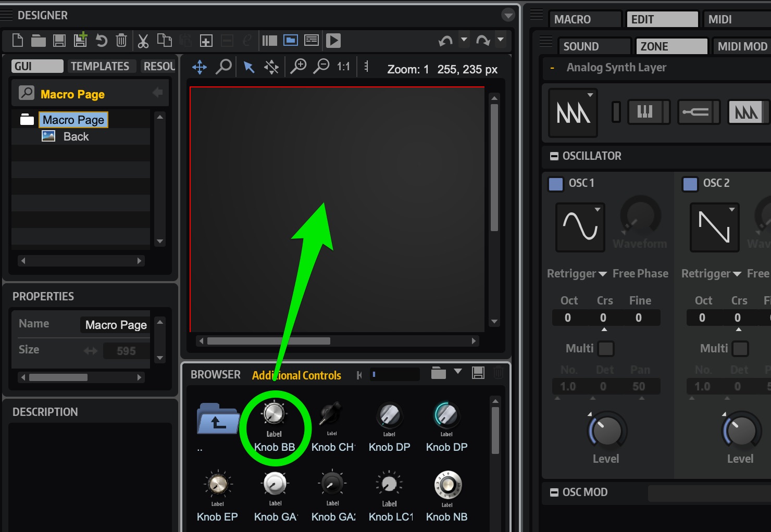
Task: Click the trash Delete icon in toolbar
Action: click(x=121, y=40)
